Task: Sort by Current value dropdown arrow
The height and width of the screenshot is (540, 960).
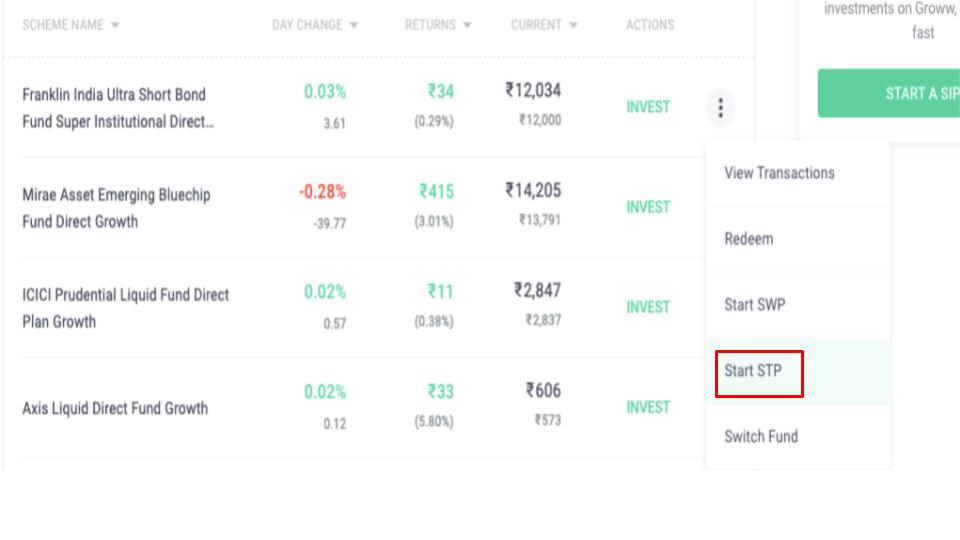Action: (x=573, y=25)
